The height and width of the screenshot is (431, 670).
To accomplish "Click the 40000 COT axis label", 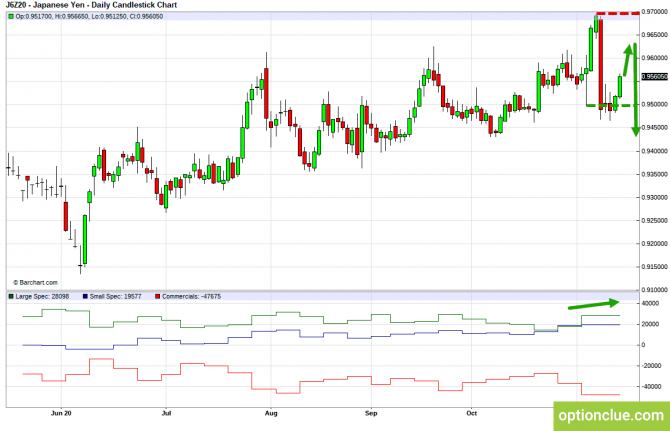I will (650, 303).
